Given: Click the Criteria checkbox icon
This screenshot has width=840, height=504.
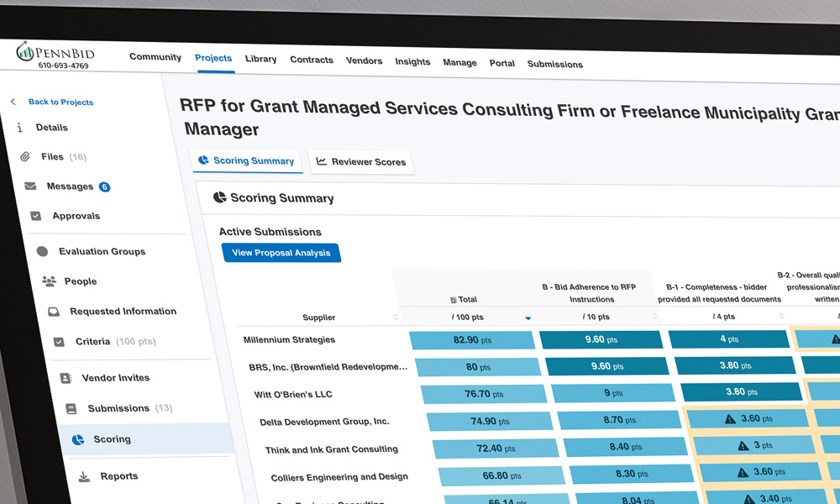Looking at the screenshot, I should pyautogui.click(x=59, y=341).
